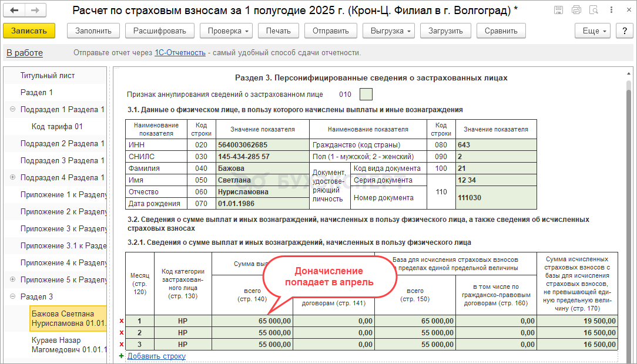Select Кураев Назар Магомедович in tree
This screenshot has width=637, height=364.
69,345
